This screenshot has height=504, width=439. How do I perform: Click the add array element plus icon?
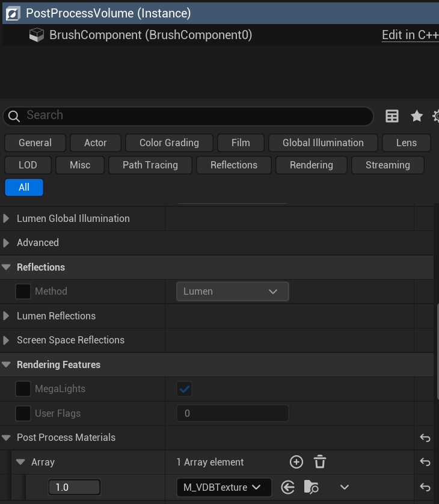[296, 462]
